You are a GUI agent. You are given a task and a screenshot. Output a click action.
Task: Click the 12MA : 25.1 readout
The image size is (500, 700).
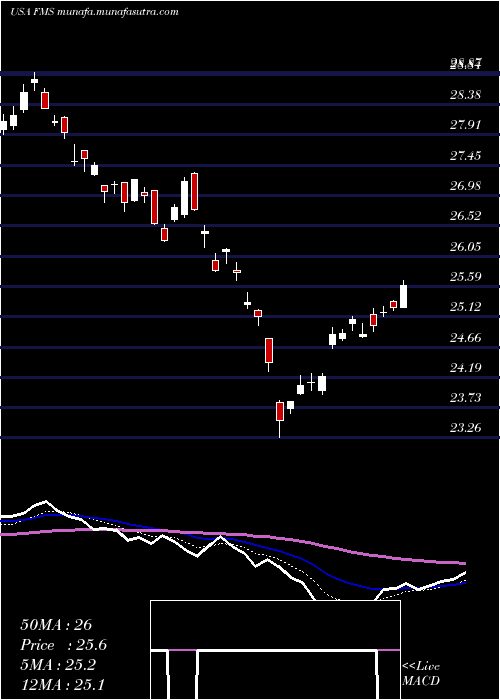(x=63, y=684)
